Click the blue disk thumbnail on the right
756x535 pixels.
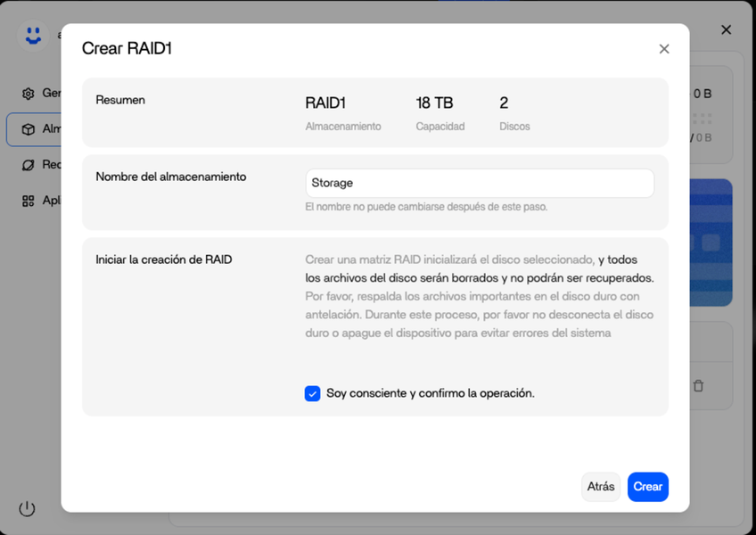pyautogui.click(x=711, y=242)
